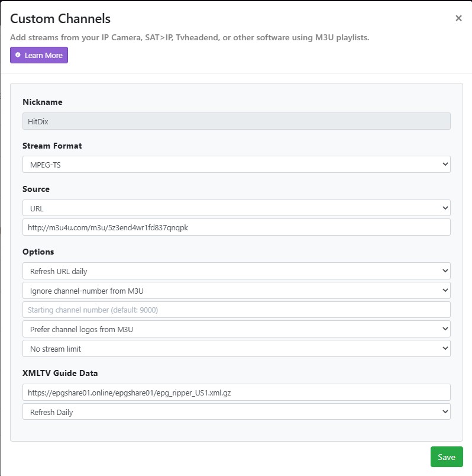472x476 pixels.
Task: Click the XMLTV guide data URL field
Action: (x=236, y=393)
